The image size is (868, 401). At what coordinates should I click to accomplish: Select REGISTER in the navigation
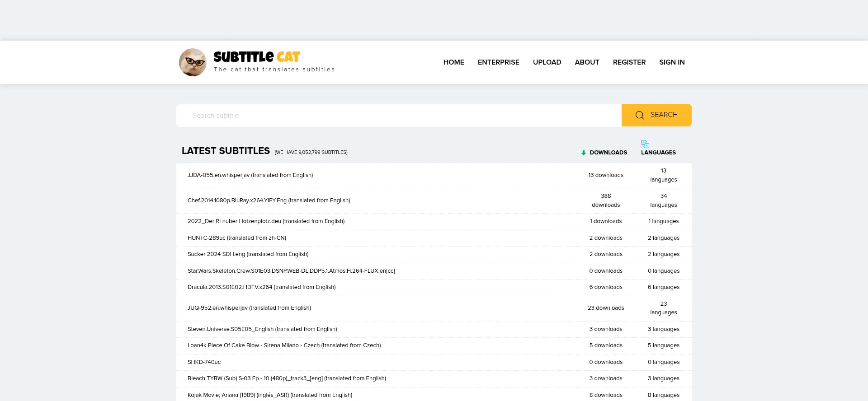(x=629, y=62)
